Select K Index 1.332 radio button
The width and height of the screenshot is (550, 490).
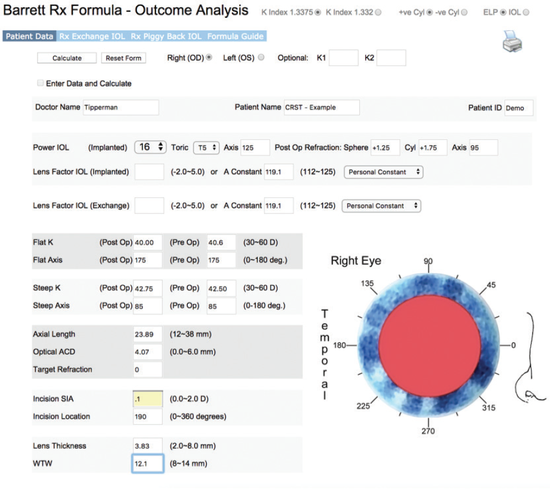click(378, 12)
